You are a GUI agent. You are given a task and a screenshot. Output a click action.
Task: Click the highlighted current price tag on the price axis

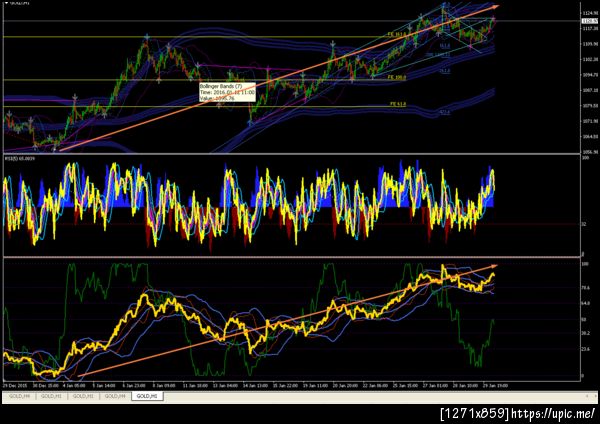[589, 21]
